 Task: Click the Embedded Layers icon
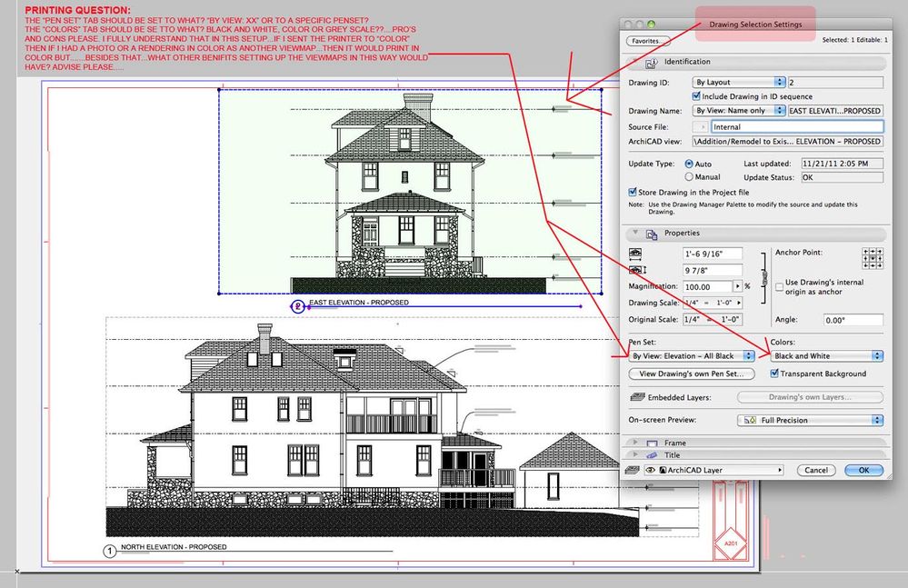[637, 397]
